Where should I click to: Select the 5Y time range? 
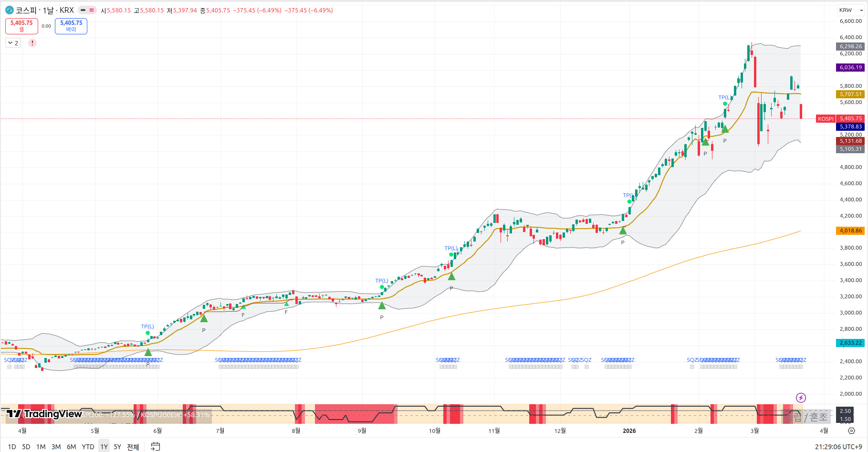(x=117, y=447)
